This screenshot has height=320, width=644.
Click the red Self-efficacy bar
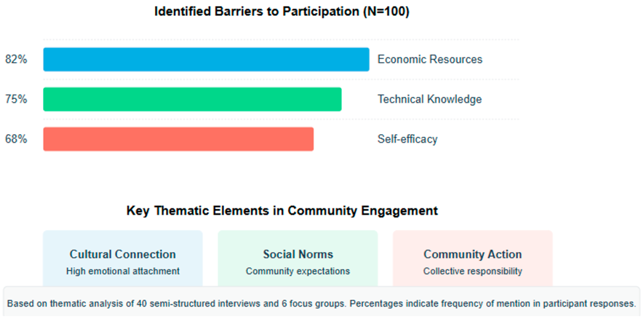(178, 139)
